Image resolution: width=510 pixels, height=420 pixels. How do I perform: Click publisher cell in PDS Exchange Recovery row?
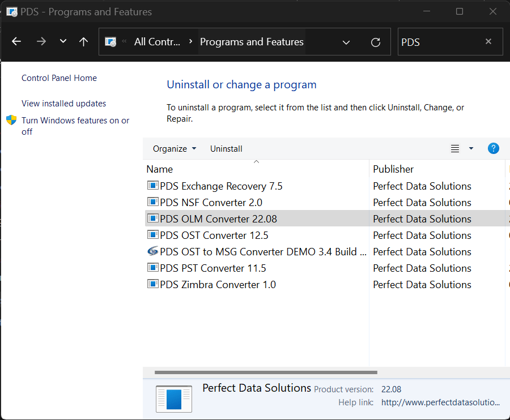tap(422, 186)
